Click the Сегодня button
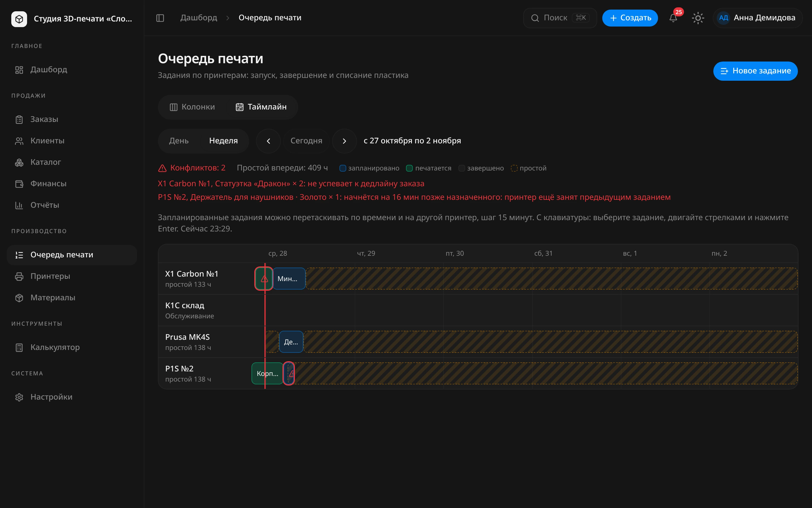 pyautogui.click(x=306, y=141)
